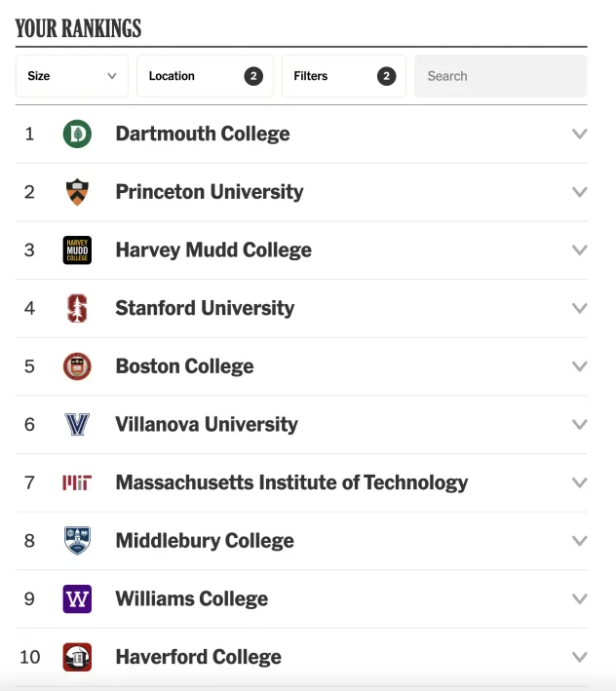Open the Location filter dropdown
This screenshot has width=616, height=691.
(205, 76)
